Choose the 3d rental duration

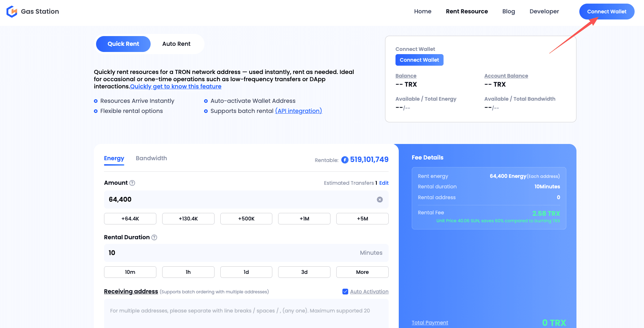(x=304, y=272)
